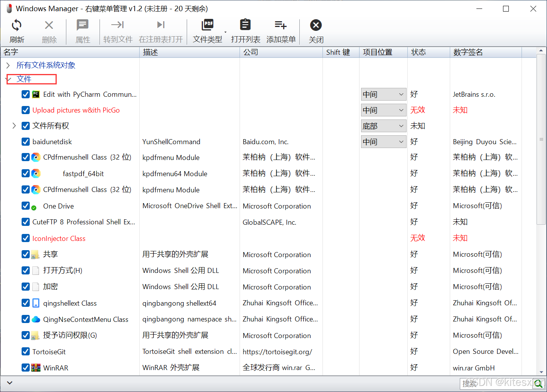Expand the 所有文件系统对象 tree node
The image size is (547, 392).
click(8, 65)
